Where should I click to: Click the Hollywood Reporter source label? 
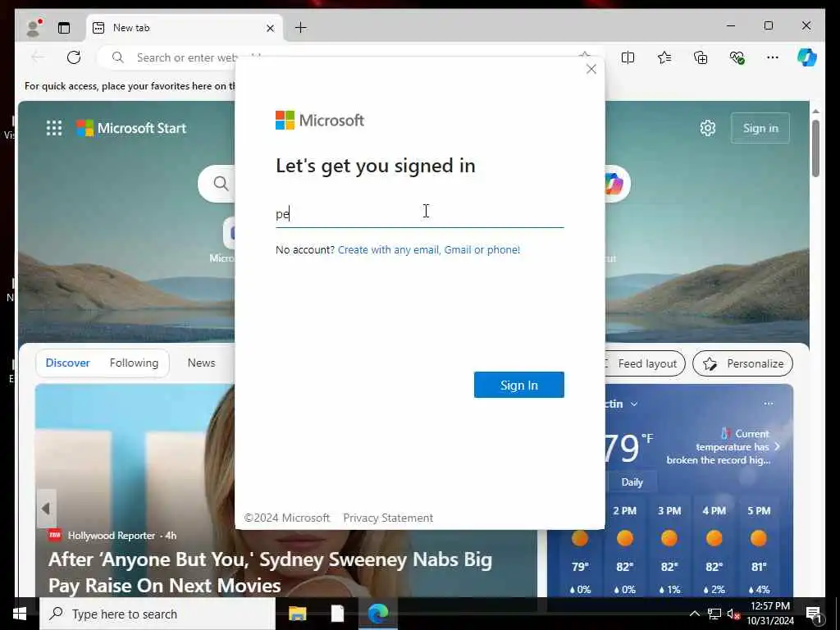point(112,535)
